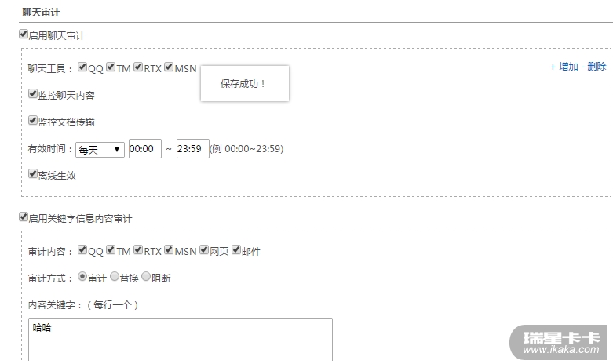Uncheck 离线生效 checkbox
The image size is (613, 364).
33,174
